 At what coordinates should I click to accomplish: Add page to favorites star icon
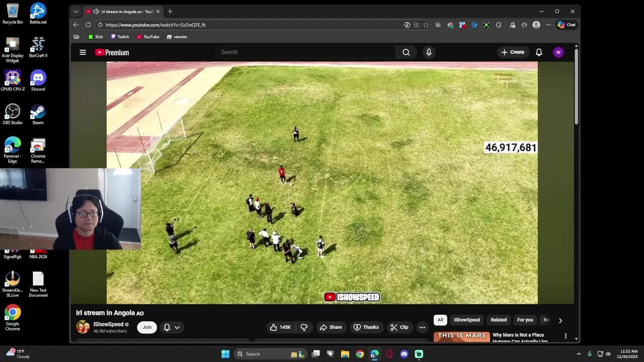coord(426,25)
